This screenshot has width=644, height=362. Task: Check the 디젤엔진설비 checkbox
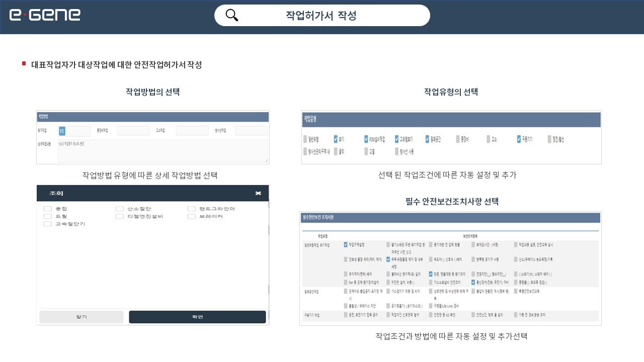(119, 216)
